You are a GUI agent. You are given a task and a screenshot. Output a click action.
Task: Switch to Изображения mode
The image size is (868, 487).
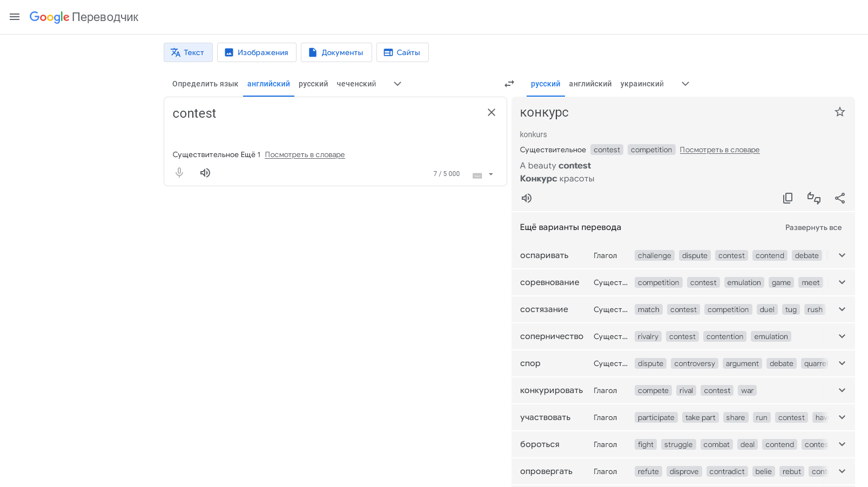click(x=257, y=52)
